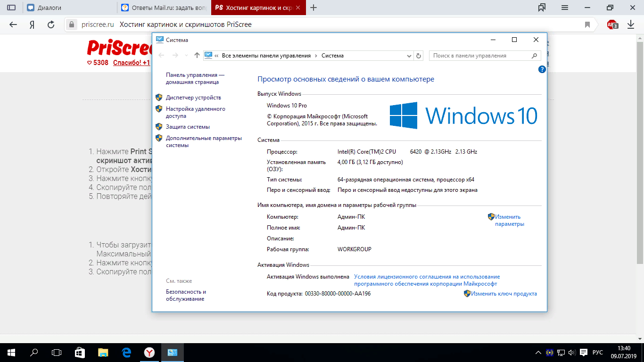
Task: Reload the priscree.ru page
Action: 51,25
